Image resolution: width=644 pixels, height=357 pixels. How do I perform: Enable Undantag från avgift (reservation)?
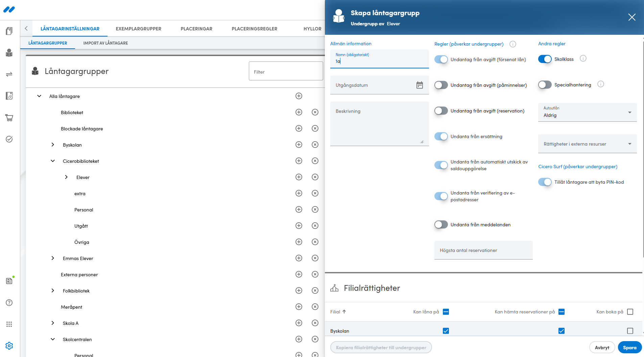[441, 111]
